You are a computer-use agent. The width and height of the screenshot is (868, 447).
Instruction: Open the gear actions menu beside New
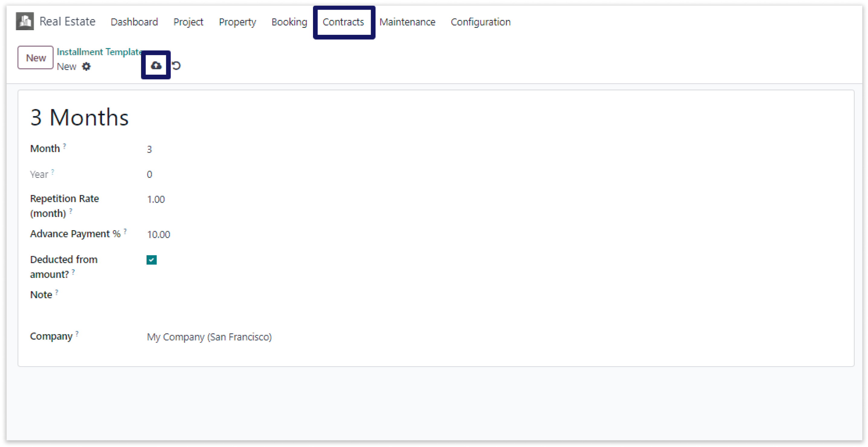(x=86, y=67)
